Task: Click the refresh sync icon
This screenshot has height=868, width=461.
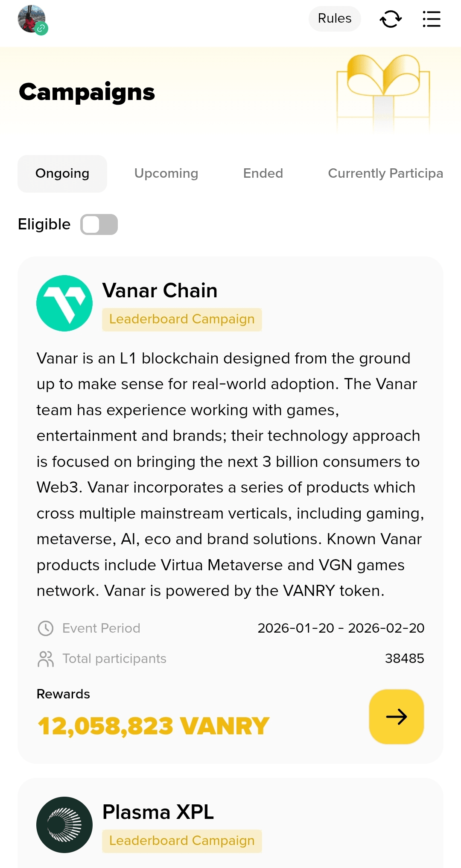Action: click(x=391, y=19)
